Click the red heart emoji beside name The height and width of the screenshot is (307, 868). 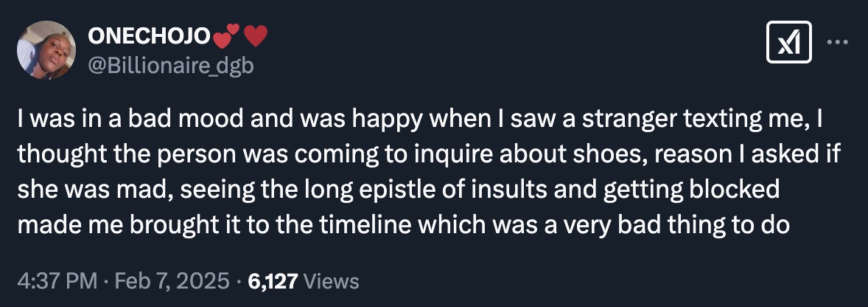(x=254, y=36)
